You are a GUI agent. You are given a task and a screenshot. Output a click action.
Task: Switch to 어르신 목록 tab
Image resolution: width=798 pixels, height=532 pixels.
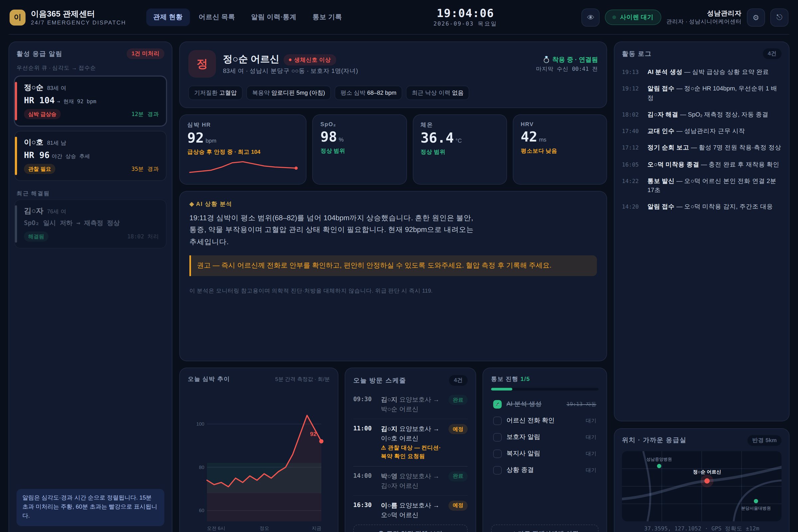(216, 17)
